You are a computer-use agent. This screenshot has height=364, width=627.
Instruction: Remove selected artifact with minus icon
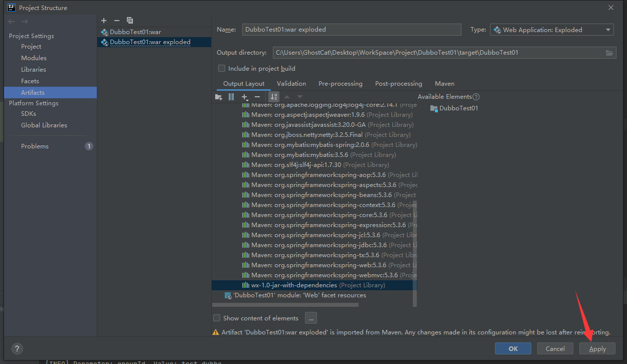coord(117,21)
